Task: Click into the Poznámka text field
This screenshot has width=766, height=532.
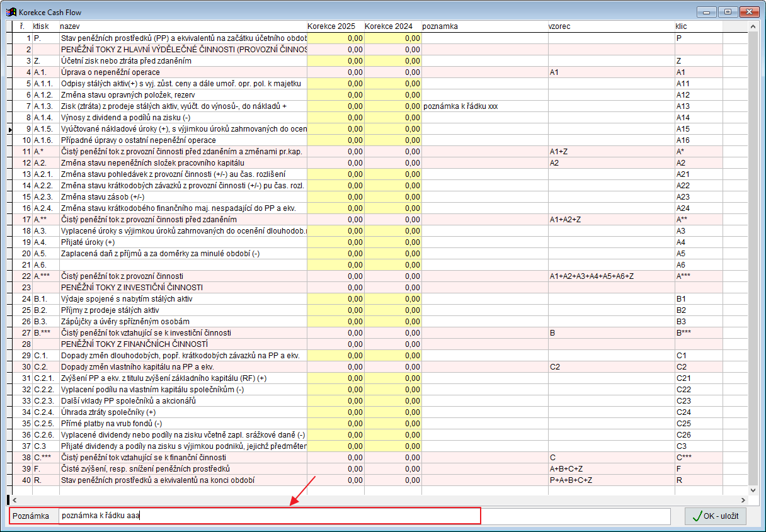Action: (x=270, y=516)
